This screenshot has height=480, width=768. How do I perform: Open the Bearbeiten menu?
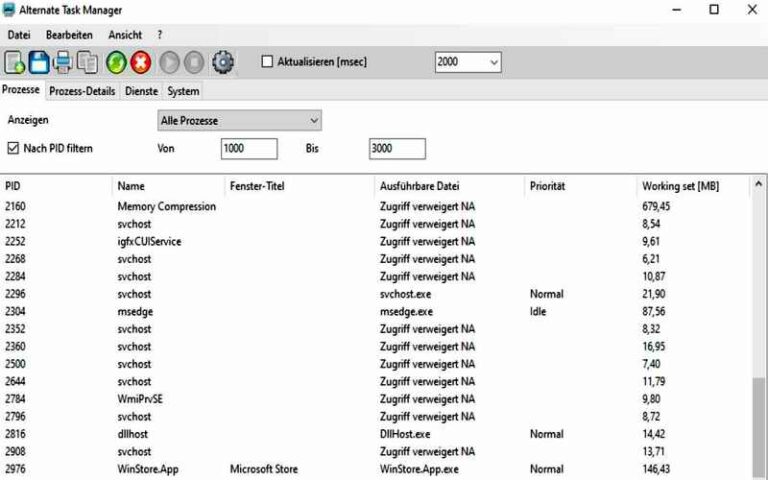[x=69, y=35]
